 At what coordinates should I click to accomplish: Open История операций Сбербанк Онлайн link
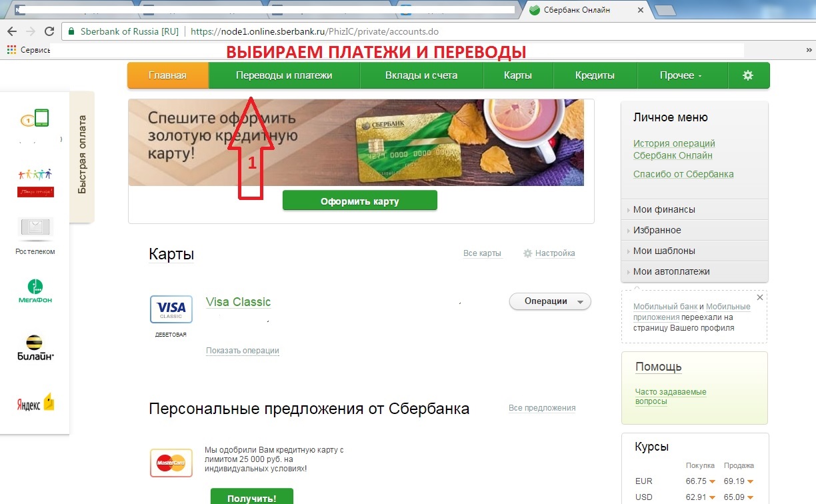click(x=674, y=149)
